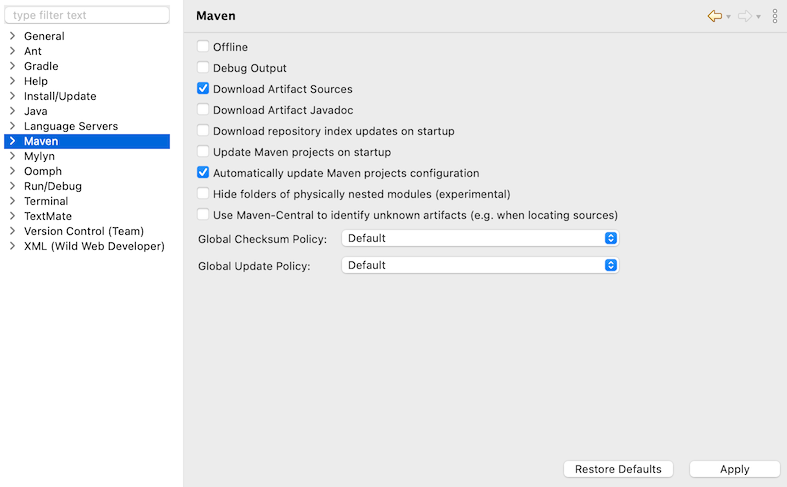The height and width of the screenshot is (487, 787).
Task: Toggle the Debug Output checkbox
Action: coord(203,68)
